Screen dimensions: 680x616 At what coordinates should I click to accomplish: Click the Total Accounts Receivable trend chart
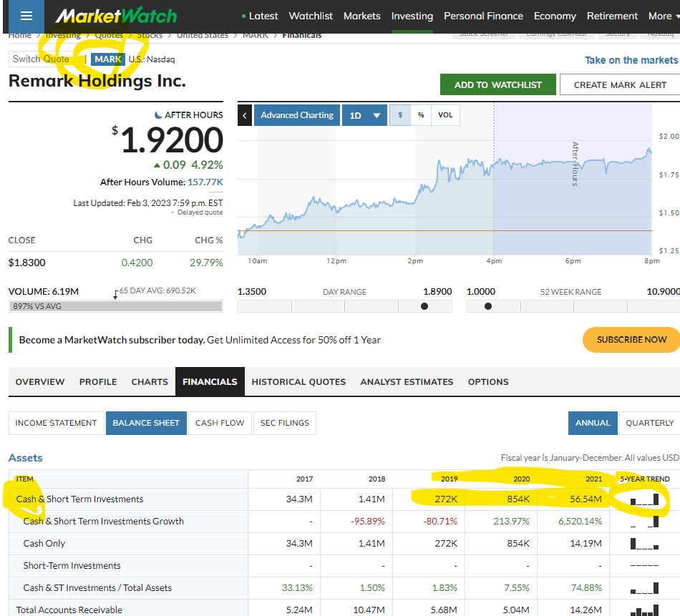[644, 610]
